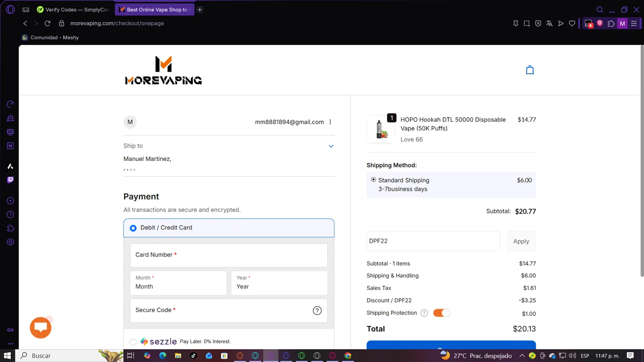Viewport: 644px width, 362px height.
Task: Open the expiration Year dropdown
Action: pyautogui.click(x=279, y=283)
